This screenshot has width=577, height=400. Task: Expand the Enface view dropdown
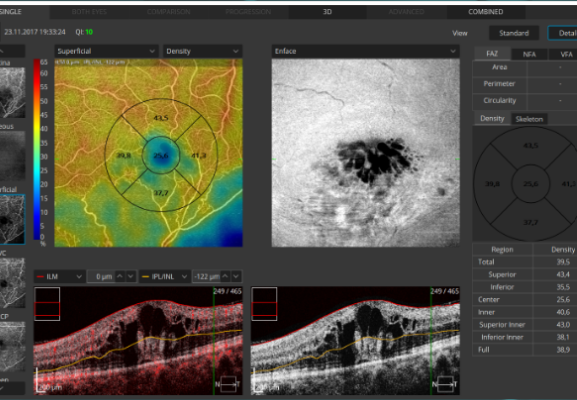pos(365,51)
